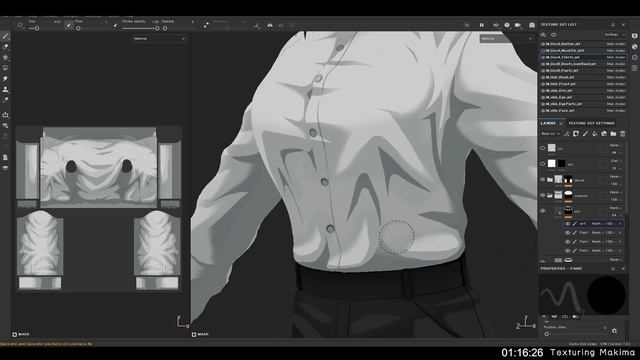
Task: Toggle symmetry icon in top toolbar
Action: click(270, 25)
